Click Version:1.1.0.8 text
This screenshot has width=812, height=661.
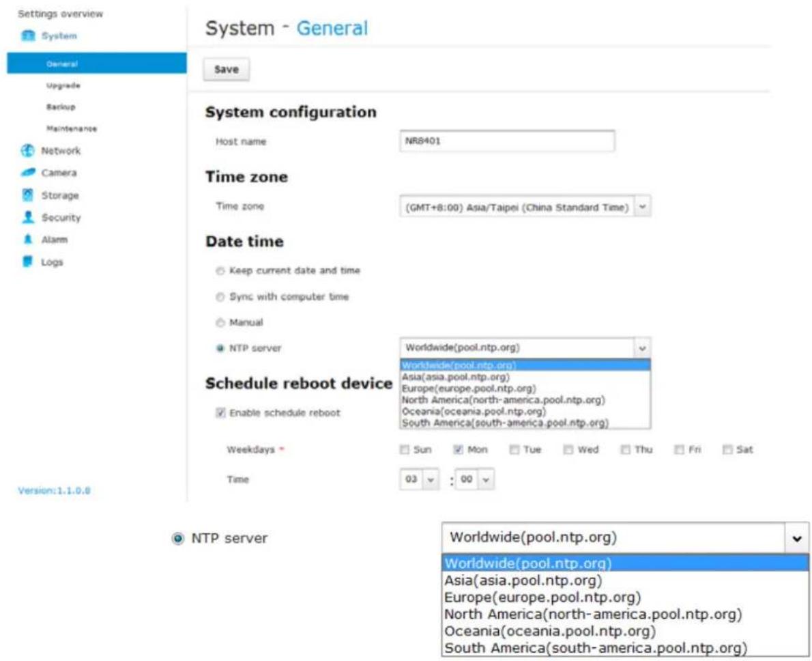pos(55,490)
